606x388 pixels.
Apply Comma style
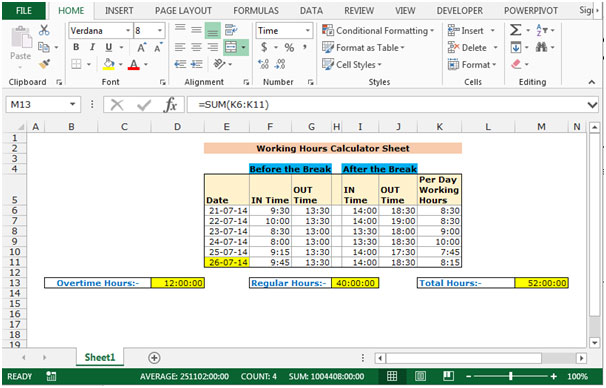click(305, 47)
